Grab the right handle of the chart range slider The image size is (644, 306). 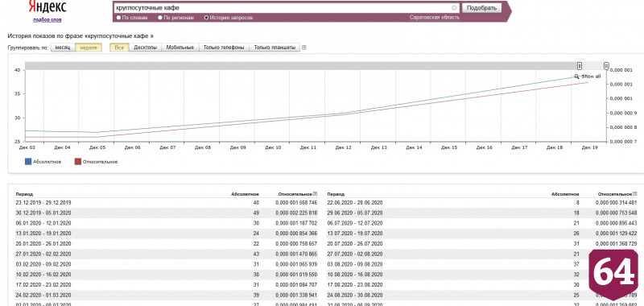click(606, 66)
